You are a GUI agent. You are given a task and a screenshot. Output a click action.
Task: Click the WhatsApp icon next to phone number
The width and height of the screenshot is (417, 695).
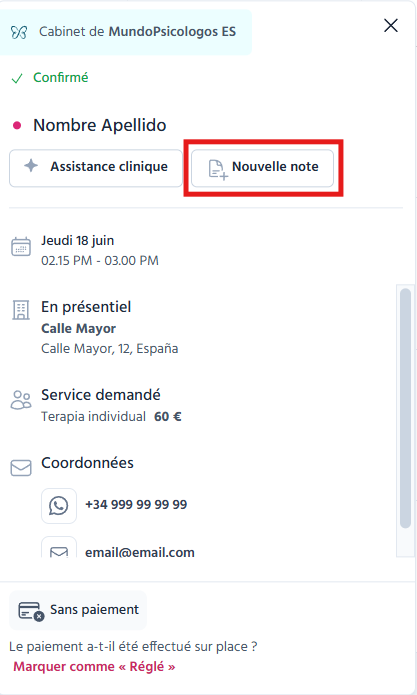click(59, 506)
